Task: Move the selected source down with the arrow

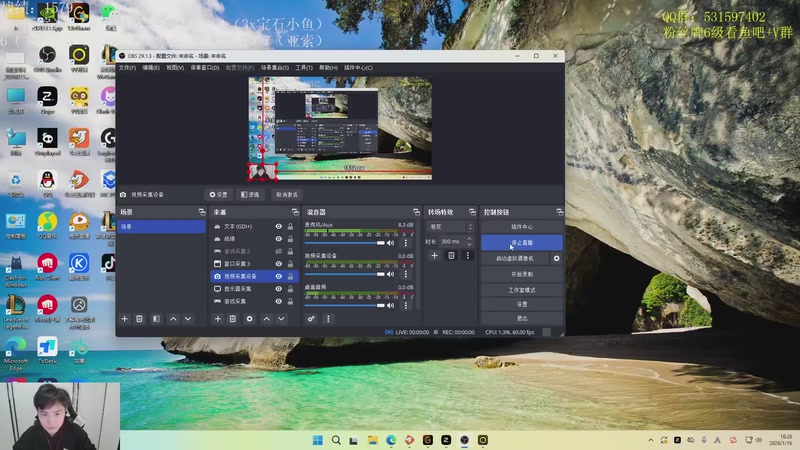Action: [x=281, y=318]
